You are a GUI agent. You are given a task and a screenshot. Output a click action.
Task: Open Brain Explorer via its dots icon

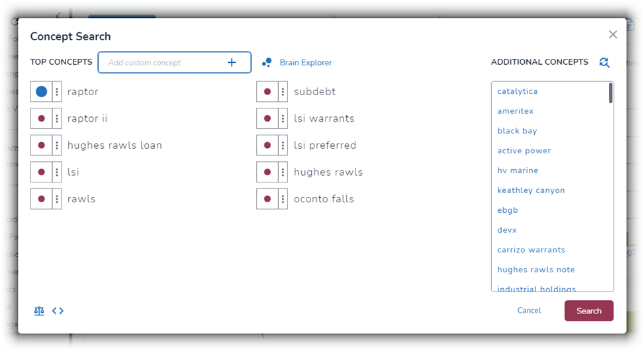pyautogui.click(x=267, y=62)
